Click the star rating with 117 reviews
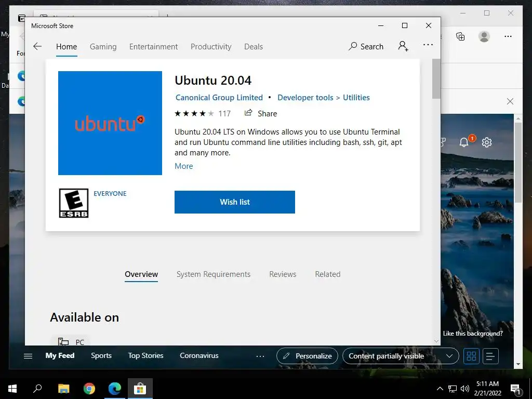Screen dimensions: 532x399 (203, 113)
